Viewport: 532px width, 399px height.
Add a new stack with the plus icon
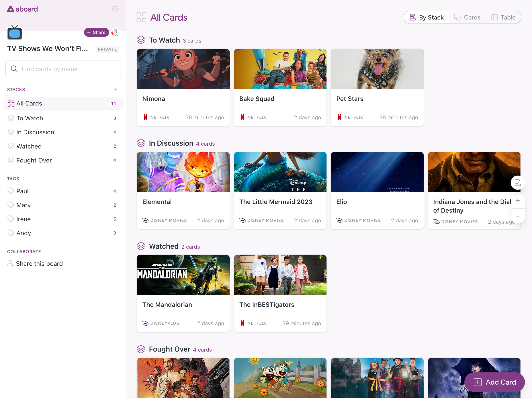pyautogui.click(x=116, y=90)
